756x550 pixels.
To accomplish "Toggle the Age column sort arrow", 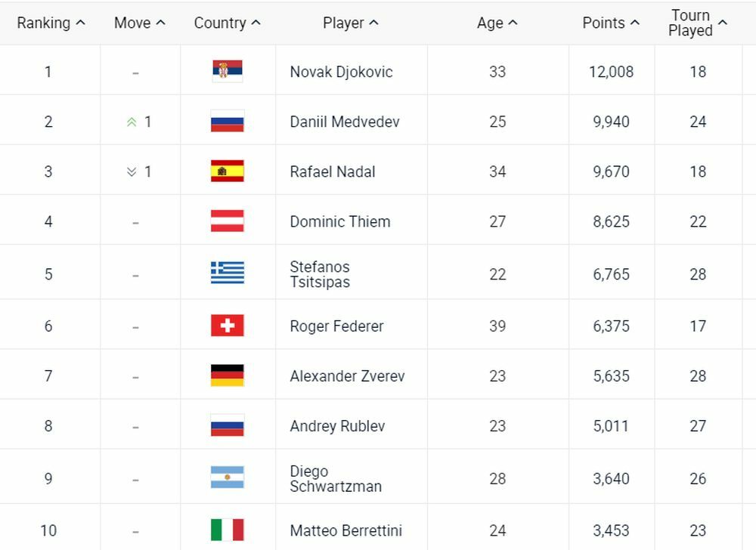I will pos(496,23).
